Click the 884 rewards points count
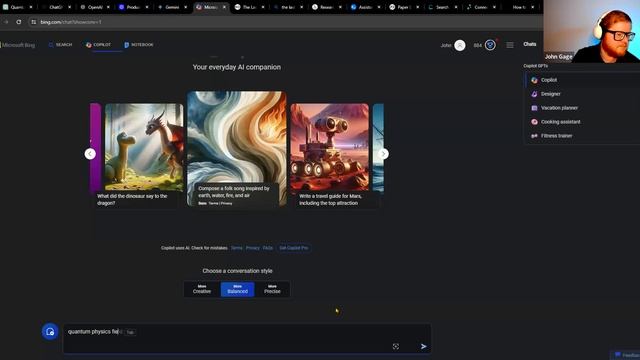 pos(478,45)
